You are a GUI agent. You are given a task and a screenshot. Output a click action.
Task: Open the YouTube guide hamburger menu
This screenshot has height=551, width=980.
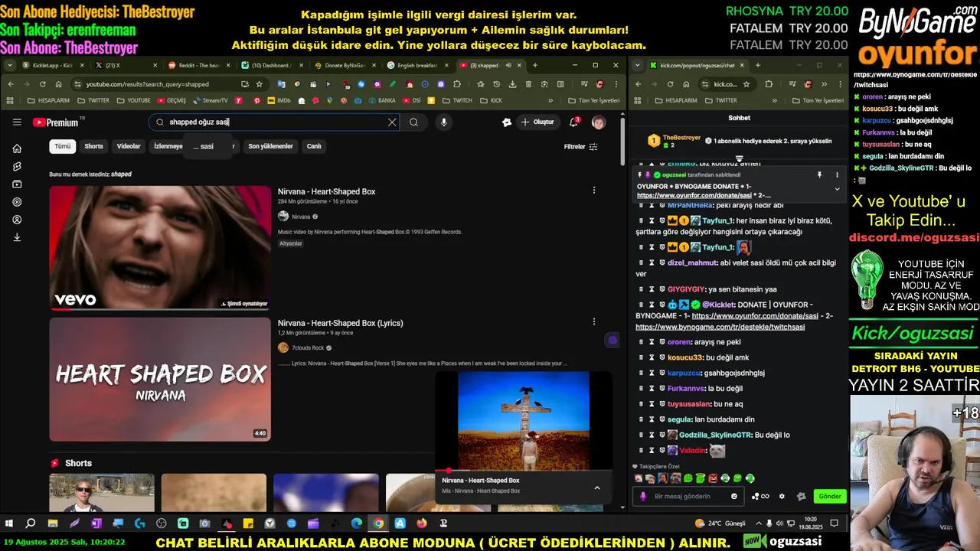coord(17,122)
